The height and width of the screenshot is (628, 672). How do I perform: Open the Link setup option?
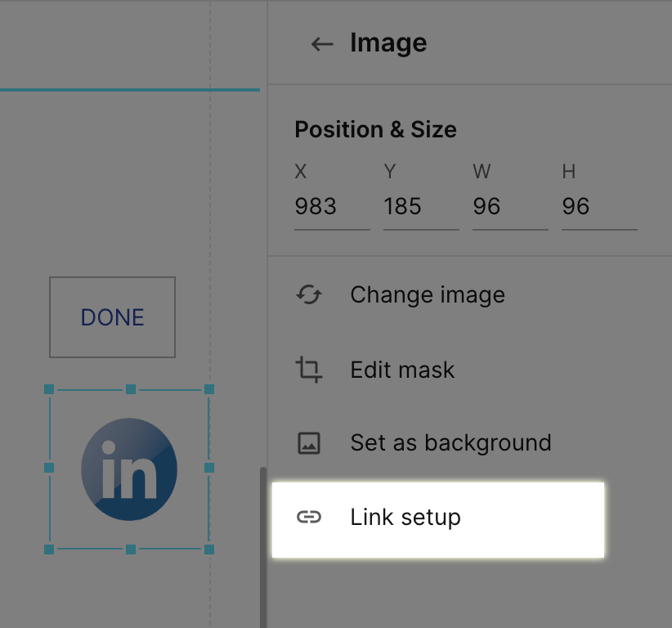click(x=438, y=520)
